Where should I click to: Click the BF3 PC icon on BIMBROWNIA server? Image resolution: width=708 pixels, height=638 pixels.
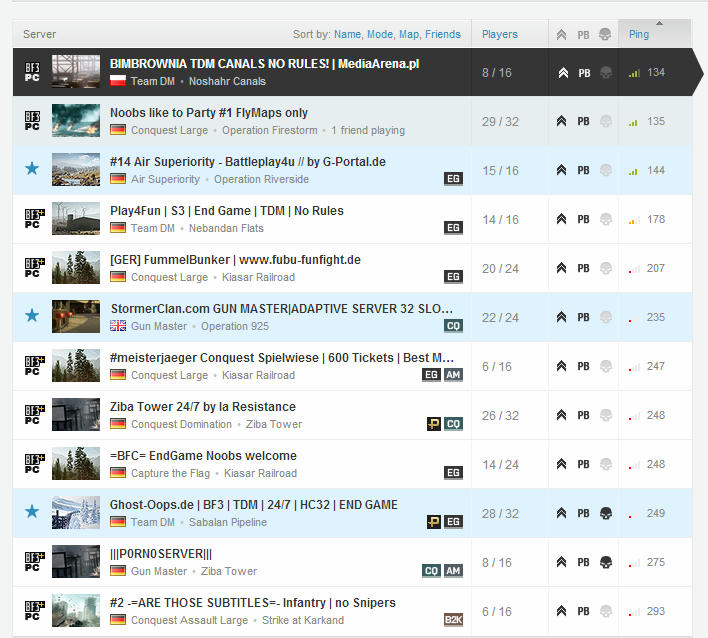coord(32,72)
